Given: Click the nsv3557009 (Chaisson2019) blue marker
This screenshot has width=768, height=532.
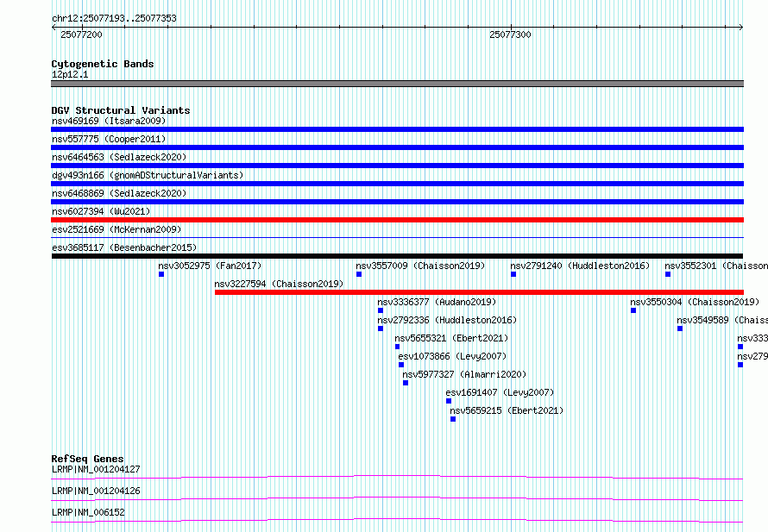Looking at the screenshot, I should [359, 274].
